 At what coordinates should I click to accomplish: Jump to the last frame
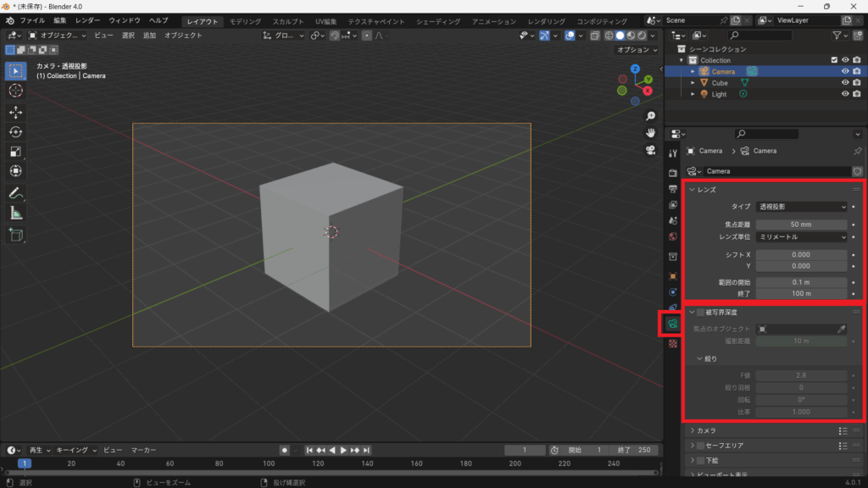pos(366,451)
